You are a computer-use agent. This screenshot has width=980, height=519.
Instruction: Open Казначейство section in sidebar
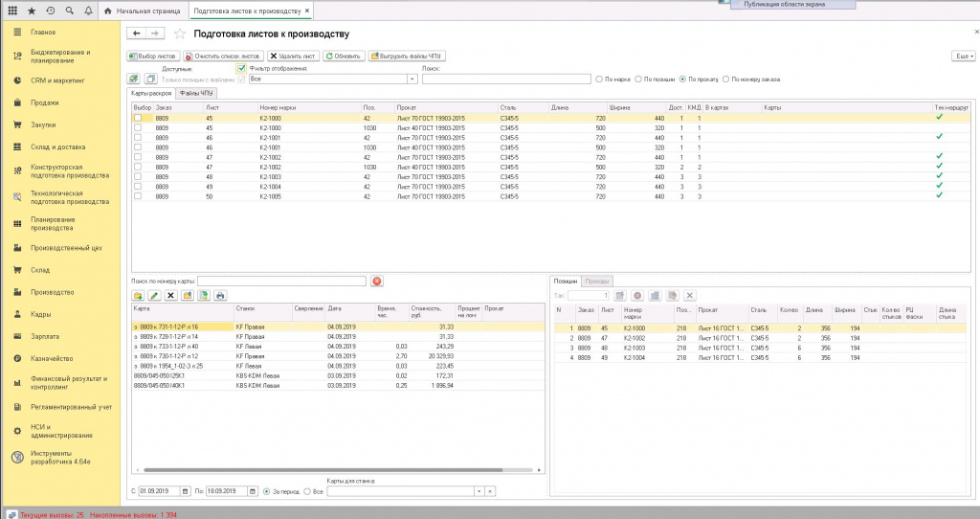(x=52, y=359)
